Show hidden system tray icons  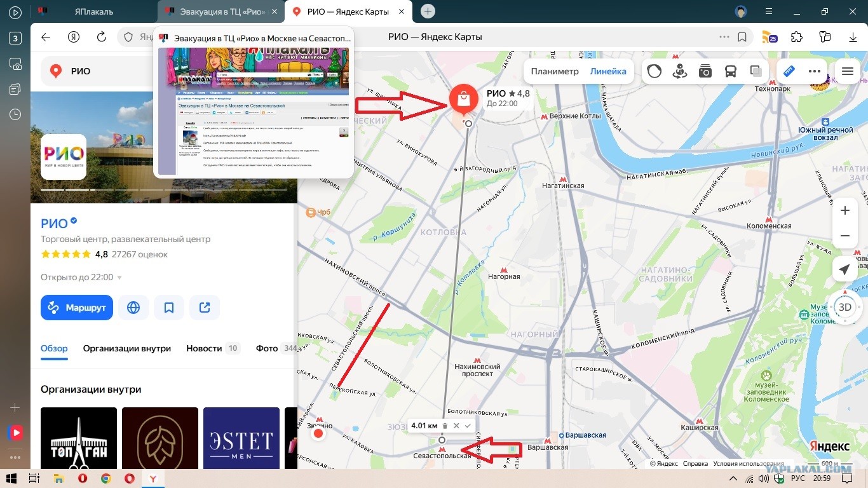pyautogui.click(x=733, y=478)
